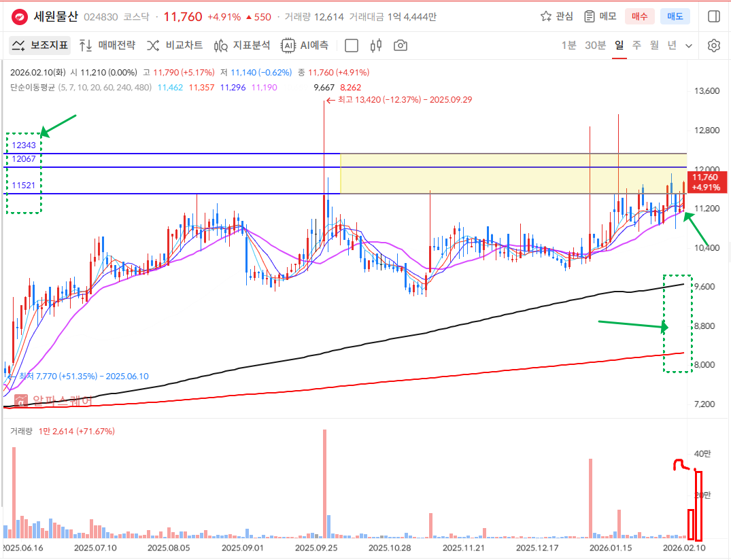Switch to the 주 weekly timeframe tab
The width and height of the screenshot is (731, 560).
point(636,46)
